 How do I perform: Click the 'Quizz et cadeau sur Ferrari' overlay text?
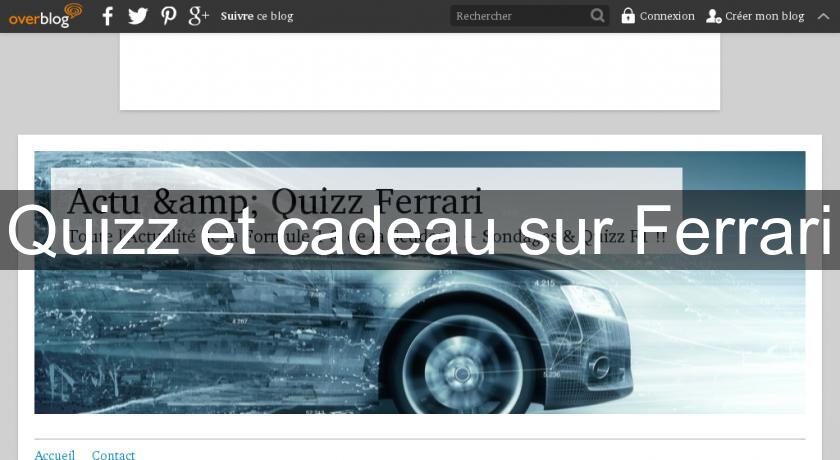tap(419, 230)
